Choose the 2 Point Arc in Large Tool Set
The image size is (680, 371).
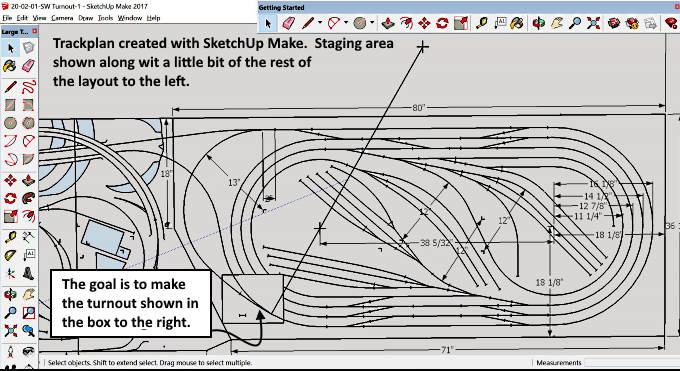28,141
